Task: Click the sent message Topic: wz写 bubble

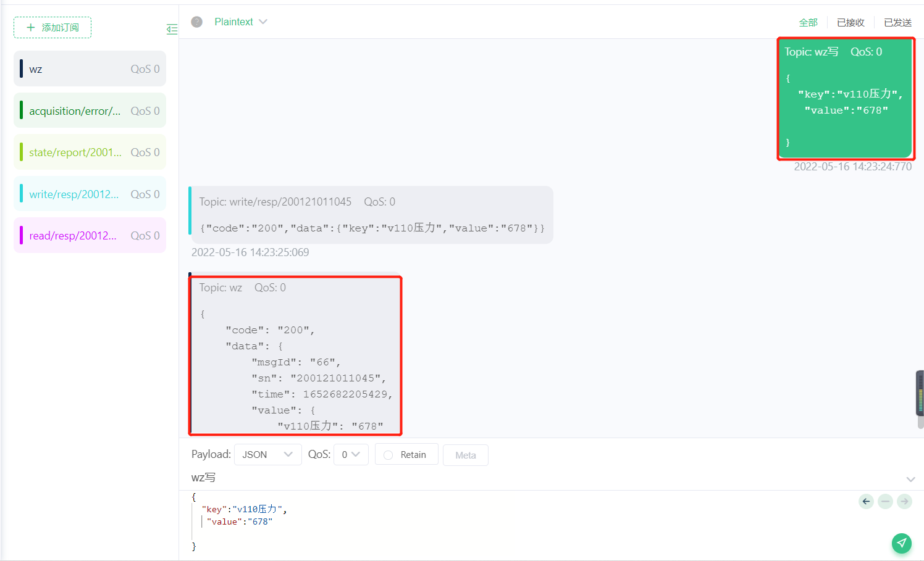Action: [x=845, y=98]
